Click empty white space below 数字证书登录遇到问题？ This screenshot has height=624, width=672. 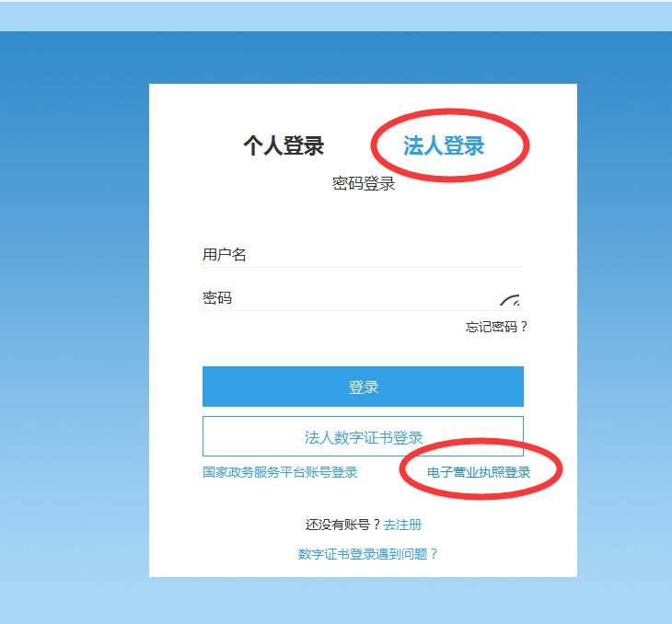[x=363, y=569]
